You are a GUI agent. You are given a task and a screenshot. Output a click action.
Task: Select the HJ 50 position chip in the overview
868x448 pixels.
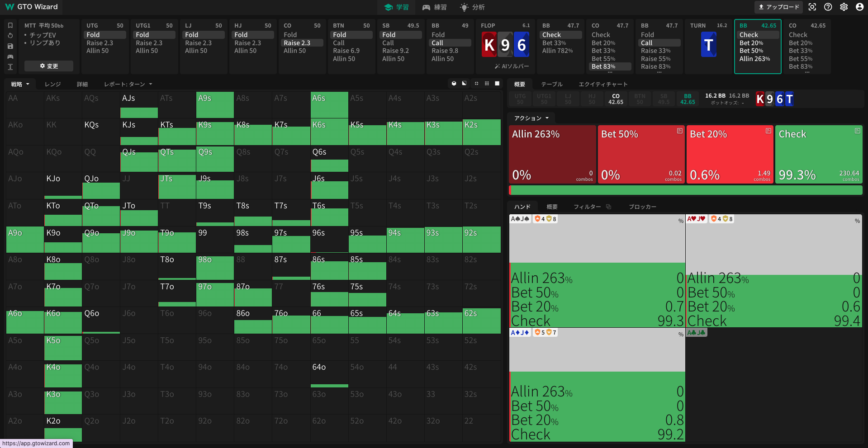592,99
